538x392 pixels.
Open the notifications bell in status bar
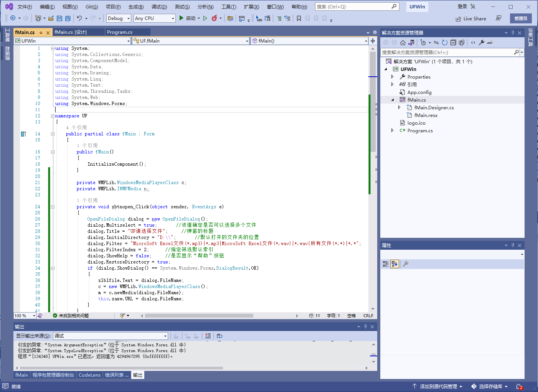coord(519,386)
